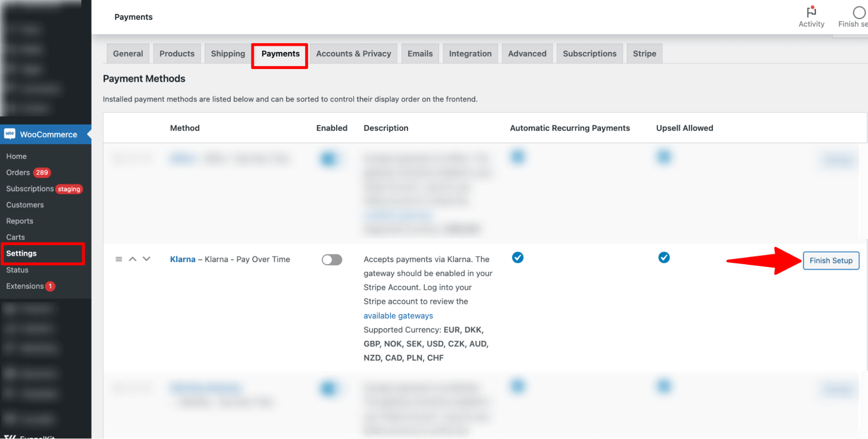Switch to the Shipping tab

tap(228, 54)
